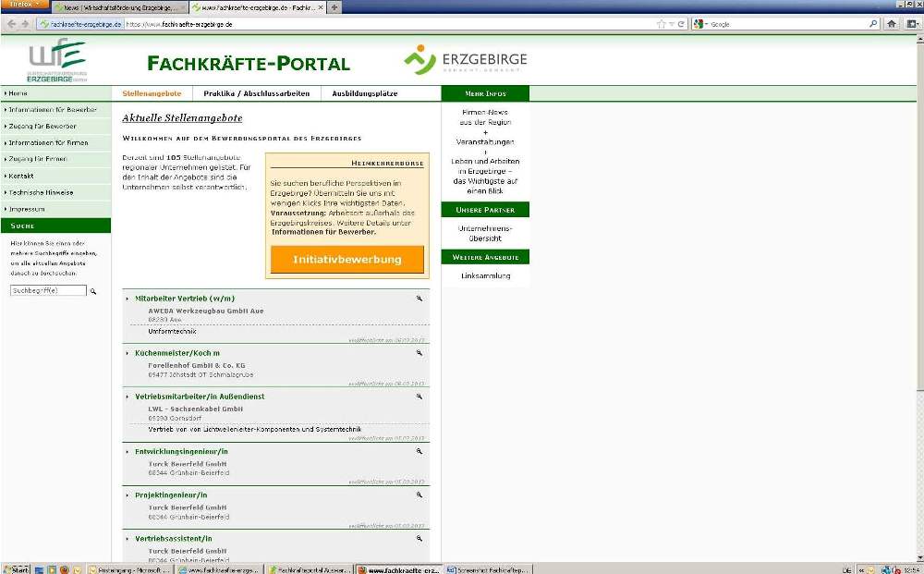Open details magnifier for Entwicklungsingenieur/in
The height and width of the screenshot is (574, 924).
pos(419,451)
